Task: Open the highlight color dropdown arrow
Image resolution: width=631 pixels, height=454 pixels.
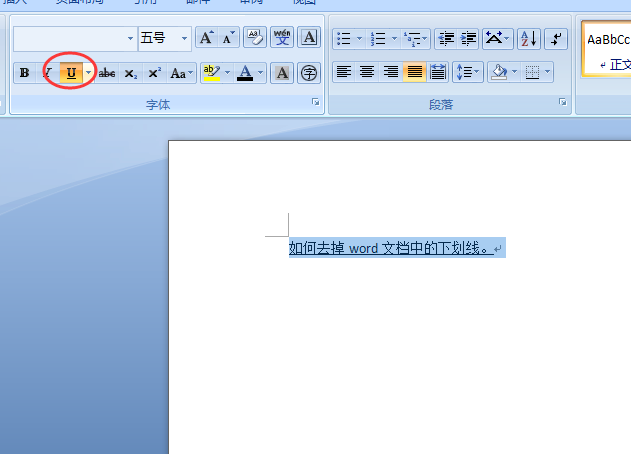Action: pyautogui.click(x=227, y=73)
